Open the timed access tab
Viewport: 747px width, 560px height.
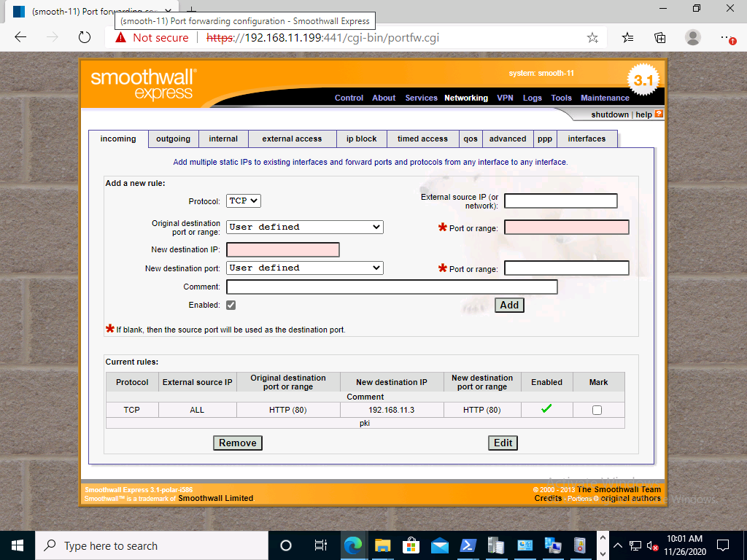point(422,139)
